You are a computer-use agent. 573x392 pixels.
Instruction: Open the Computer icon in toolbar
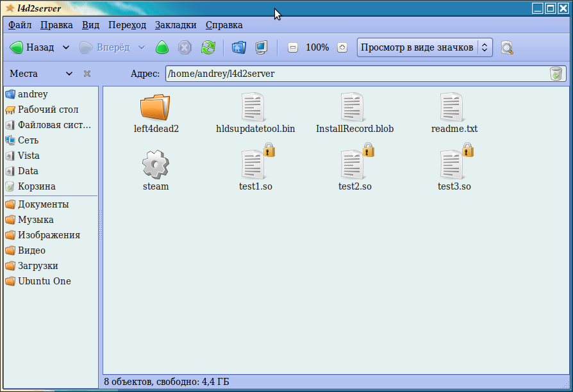[x=261, y=47]
